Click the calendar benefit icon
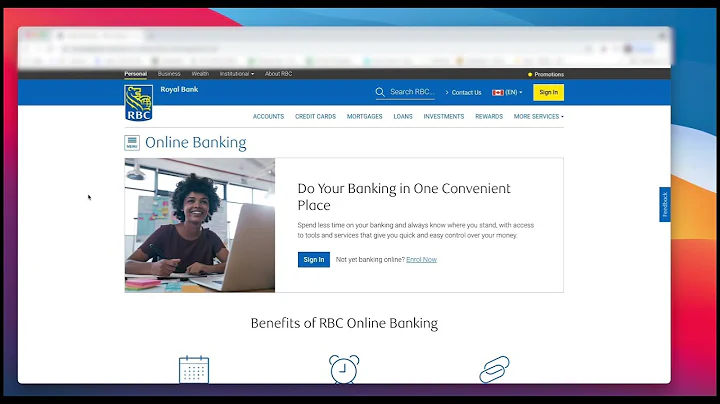Viewport: 720px width, 404px height. coord(194,369)
